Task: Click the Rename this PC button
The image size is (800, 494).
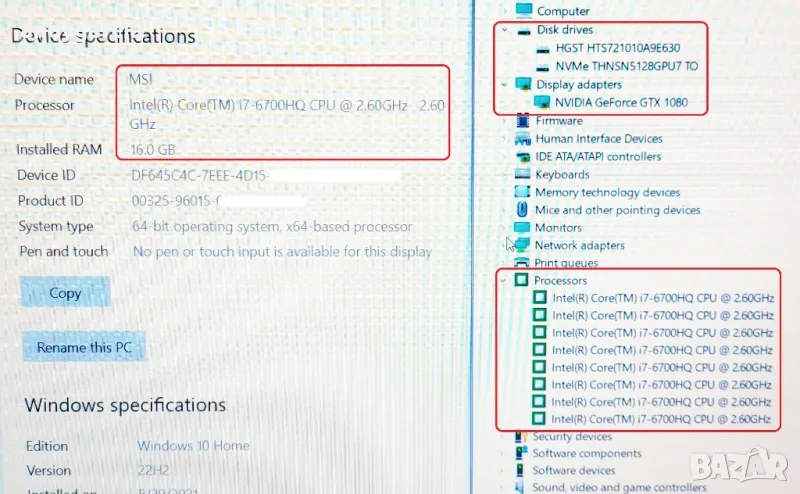Action: (84, 348)
